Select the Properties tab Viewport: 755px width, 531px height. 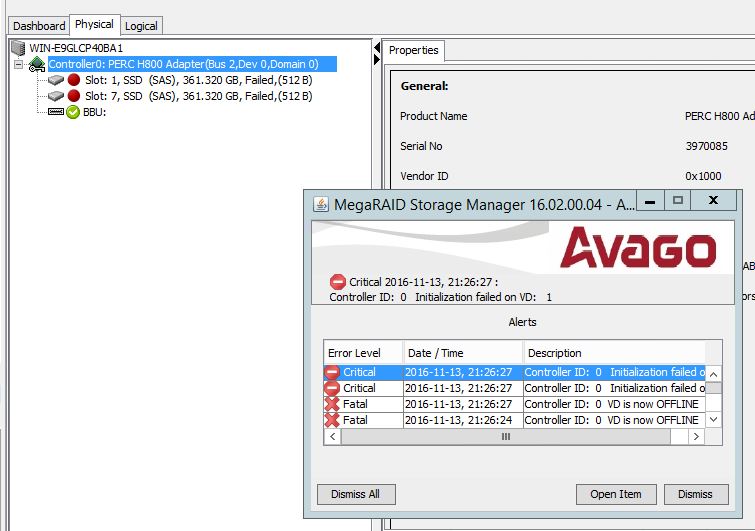[414, 51]
